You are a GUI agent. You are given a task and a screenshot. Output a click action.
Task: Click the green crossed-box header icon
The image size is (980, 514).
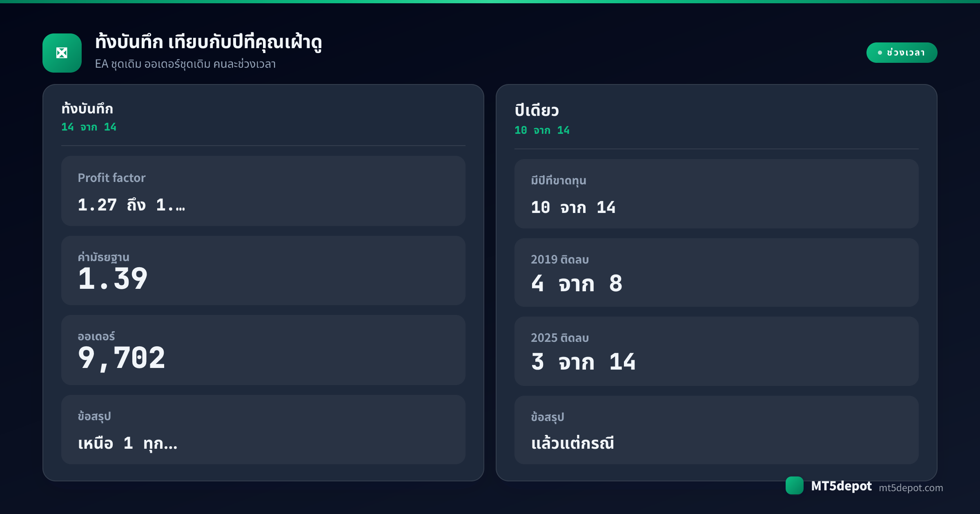point(62,53)
